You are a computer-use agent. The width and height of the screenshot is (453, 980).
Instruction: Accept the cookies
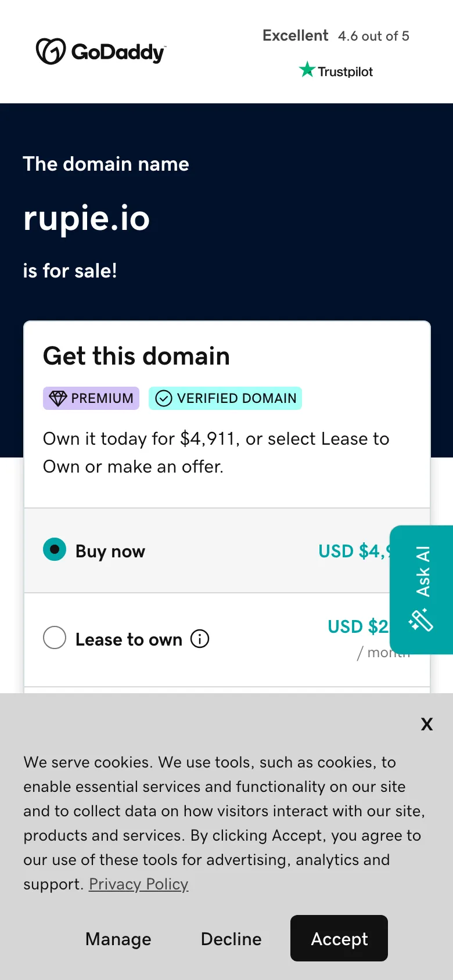coord(339,939)
